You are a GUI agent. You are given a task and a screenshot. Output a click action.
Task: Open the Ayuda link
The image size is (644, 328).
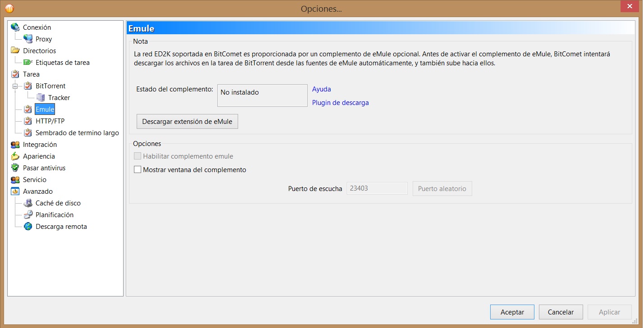tap(321, 89)
